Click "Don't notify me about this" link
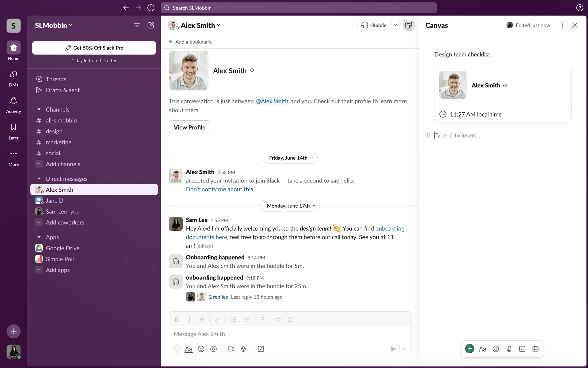Screen dimensions: 588x368 tap(219, 189)
